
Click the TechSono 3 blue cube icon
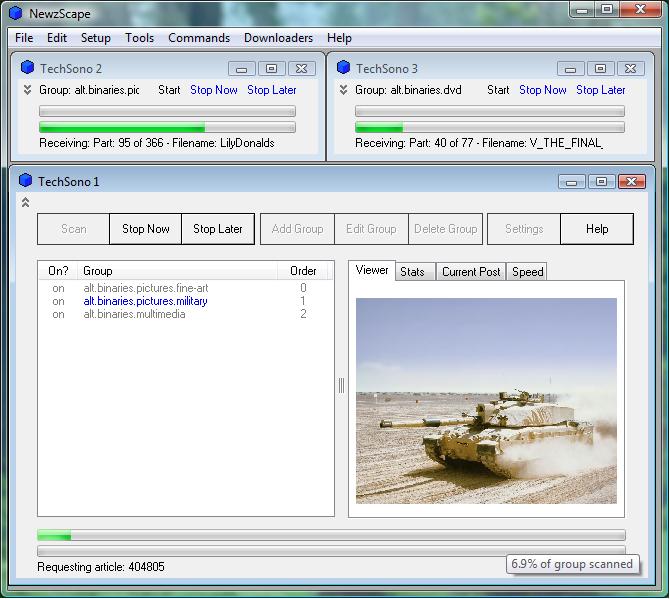[343, 68]
